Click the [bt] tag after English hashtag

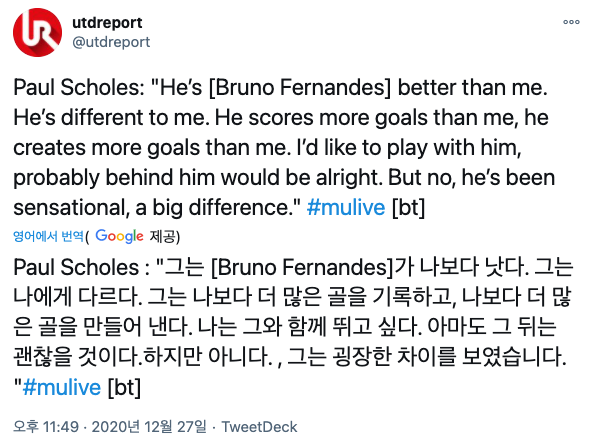[x=408, y=207]
